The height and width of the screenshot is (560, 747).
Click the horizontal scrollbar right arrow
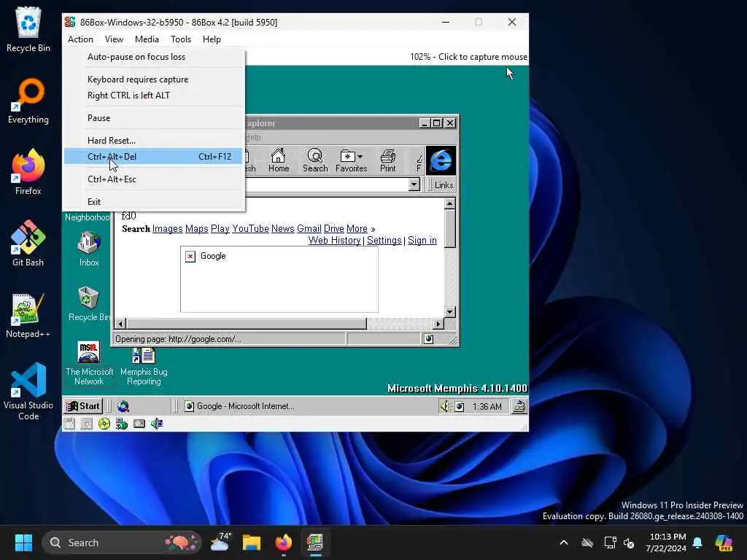click(x=438, y=324)
